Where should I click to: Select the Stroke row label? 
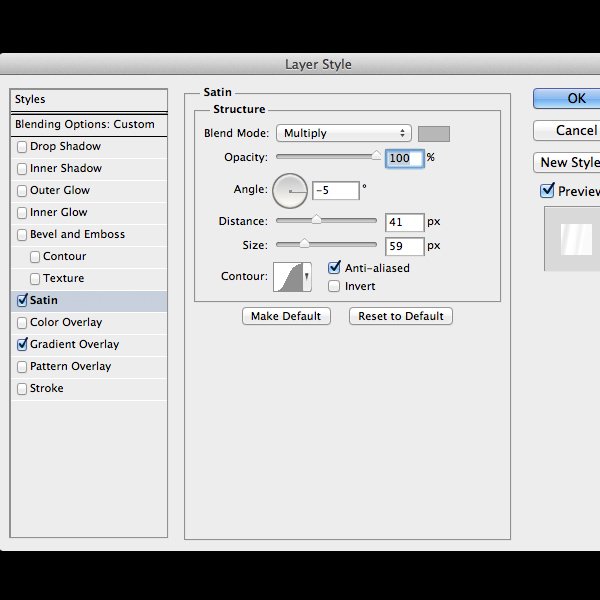[47, 388]
